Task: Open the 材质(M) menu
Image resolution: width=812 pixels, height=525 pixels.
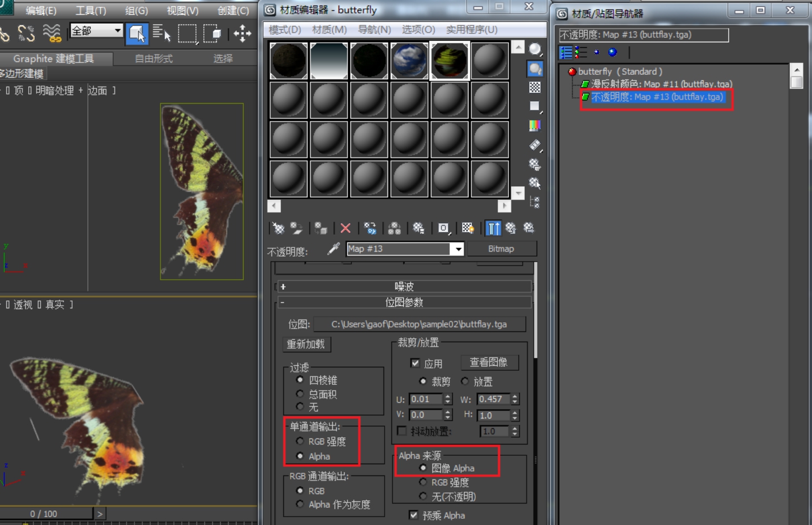Action: (x=329, y=29)
